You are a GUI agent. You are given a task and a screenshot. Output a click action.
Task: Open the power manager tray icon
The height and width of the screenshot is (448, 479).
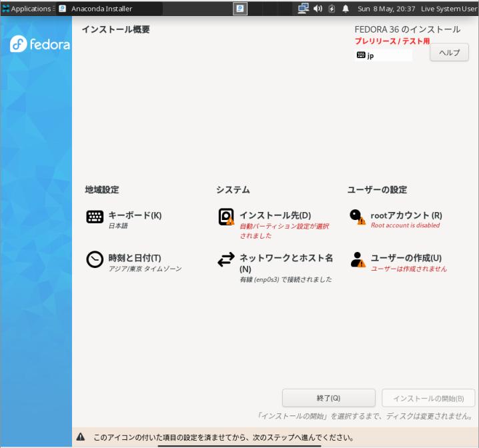(x=332, y=9)
